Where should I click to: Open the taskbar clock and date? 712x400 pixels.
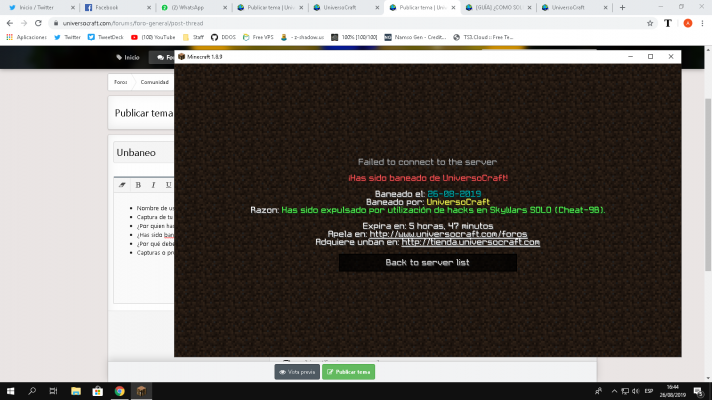click(x=672, y=391)
